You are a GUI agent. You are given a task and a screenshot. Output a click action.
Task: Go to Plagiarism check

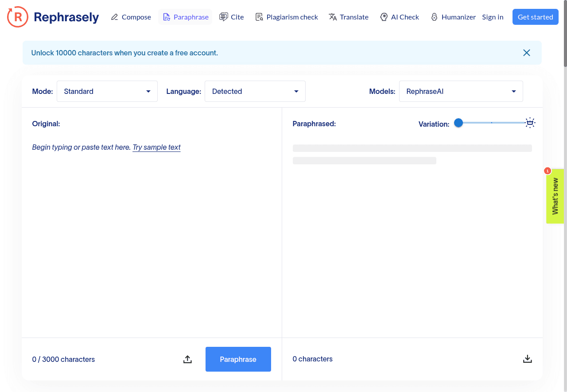tap(287, 17)
